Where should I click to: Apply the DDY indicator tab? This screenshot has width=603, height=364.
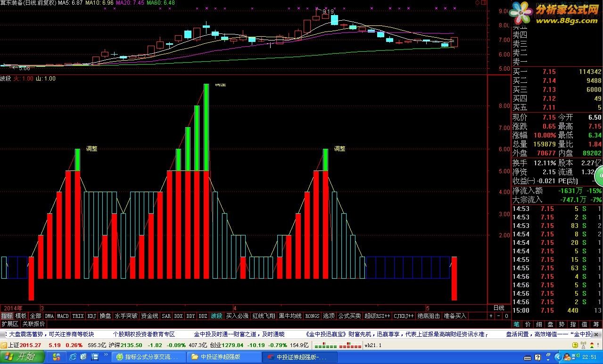point(190,316)
